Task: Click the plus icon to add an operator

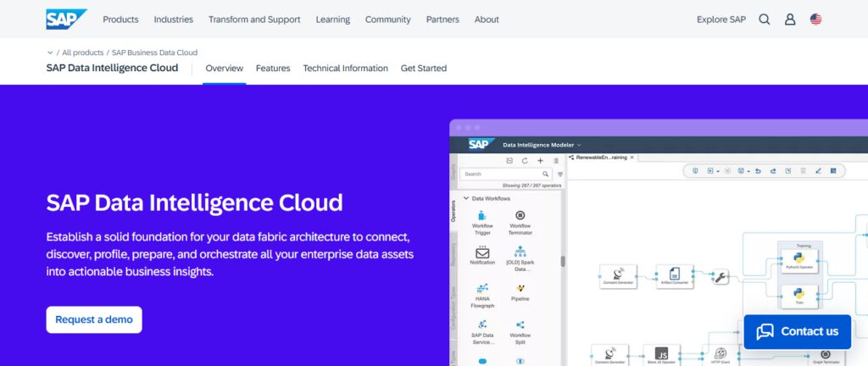Action: pos(540,161)
